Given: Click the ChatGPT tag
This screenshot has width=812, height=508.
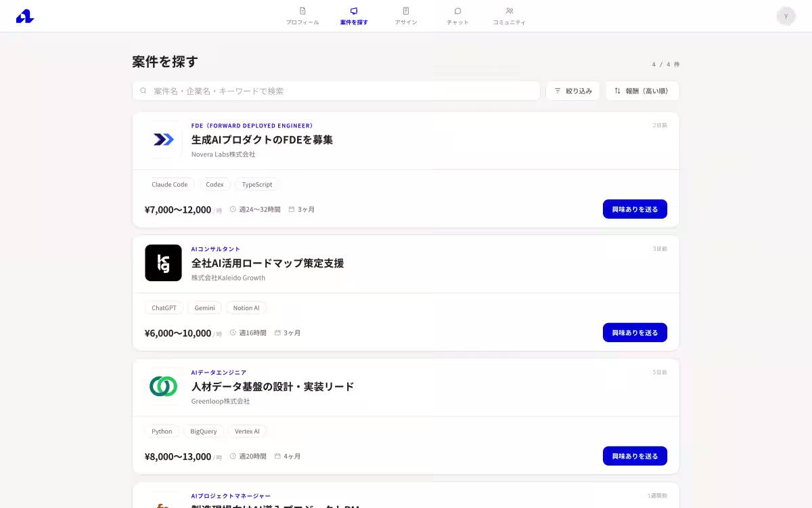Looking at the screenshot, I should click(164, 308).
